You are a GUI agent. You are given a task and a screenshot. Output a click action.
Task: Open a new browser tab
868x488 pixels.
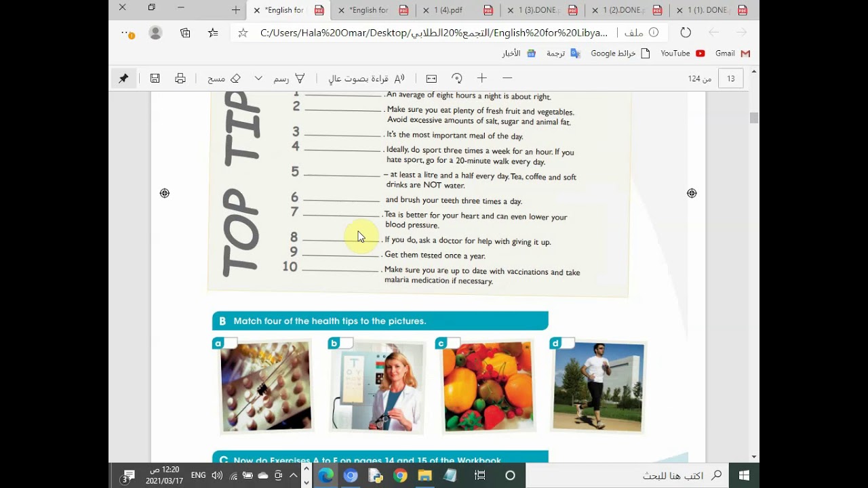click(235, 10)
